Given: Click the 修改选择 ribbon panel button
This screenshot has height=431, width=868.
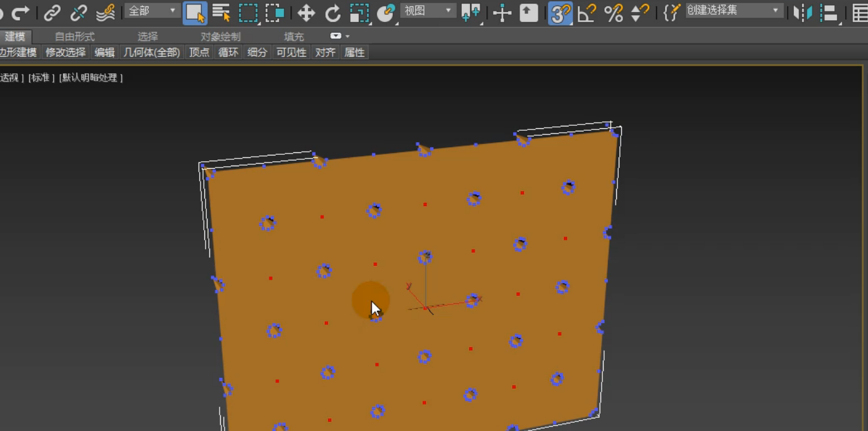Looking at the screenshot, I should [x=65, y=52].
